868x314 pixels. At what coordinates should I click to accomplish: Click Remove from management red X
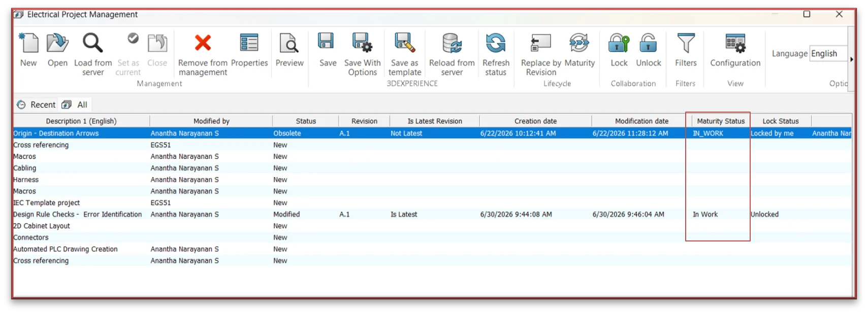pyautogui.click(x=203, y=43)
